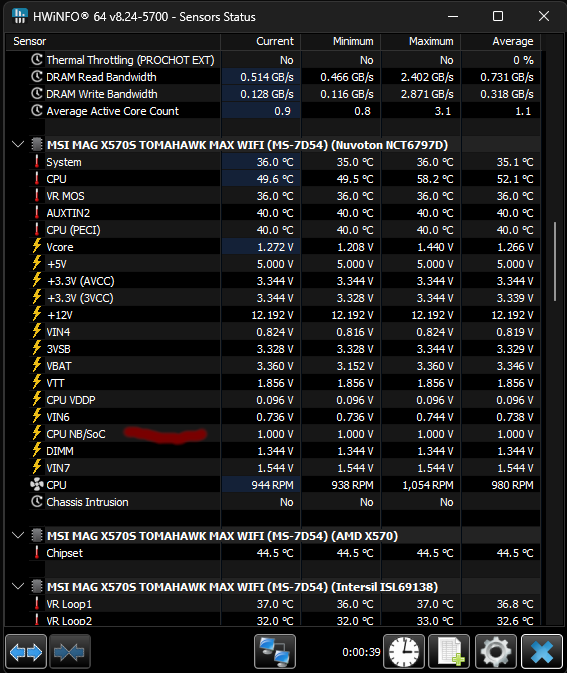The height and width of the screenshot is (673, 567).
Task: Click the Sensor column header
Action: (x=113, y=41)
